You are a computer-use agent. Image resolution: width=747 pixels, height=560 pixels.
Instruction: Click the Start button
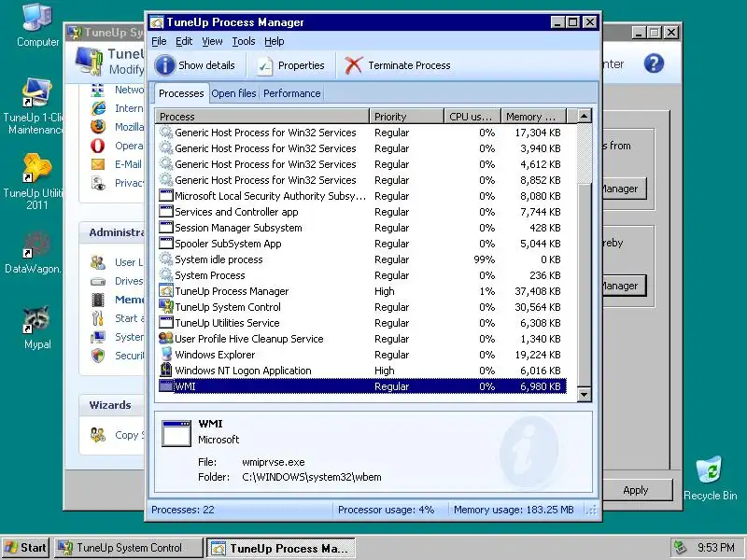point(26,548)
